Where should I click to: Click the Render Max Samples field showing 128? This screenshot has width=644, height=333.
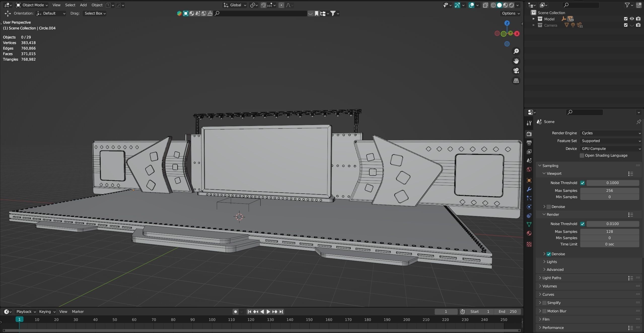coord(609,232)
